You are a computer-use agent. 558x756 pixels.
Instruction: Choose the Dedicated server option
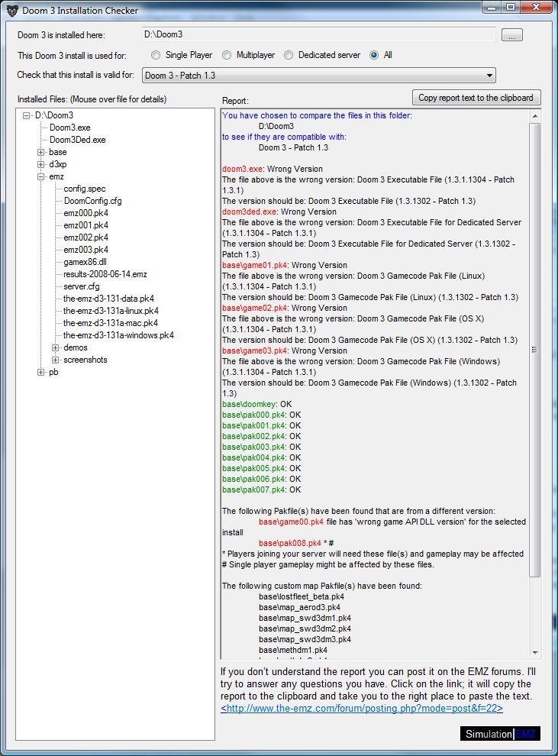pos(289,55)
